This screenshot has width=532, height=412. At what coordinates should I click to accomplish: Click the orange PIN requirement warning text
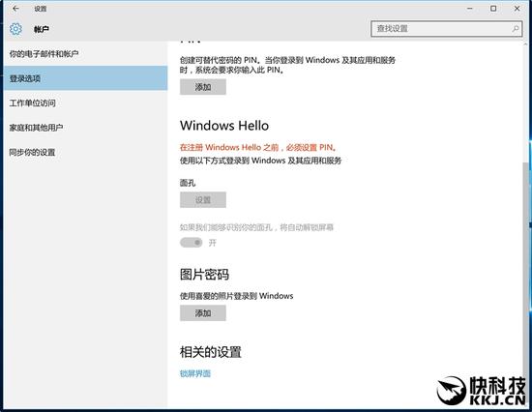[x=258, y=147]
